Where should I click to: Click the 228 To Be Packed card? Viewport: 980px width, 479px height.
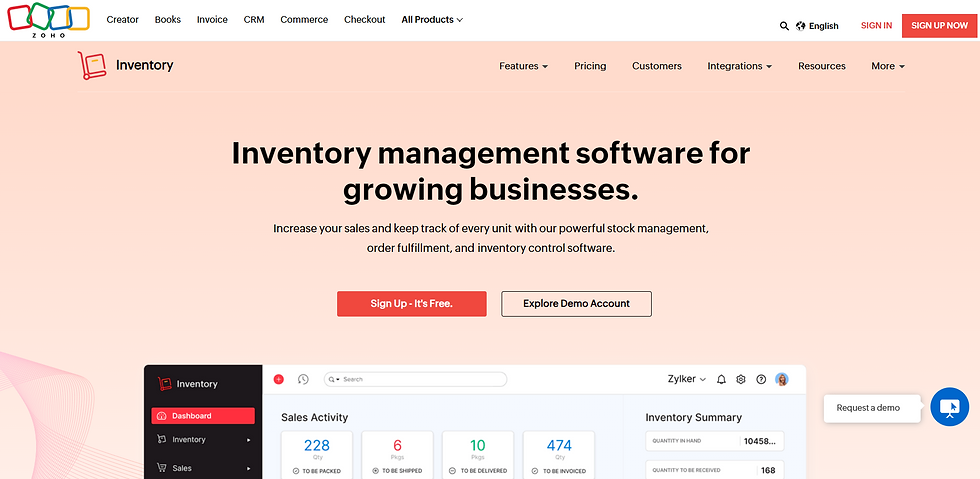pos(317,455)
